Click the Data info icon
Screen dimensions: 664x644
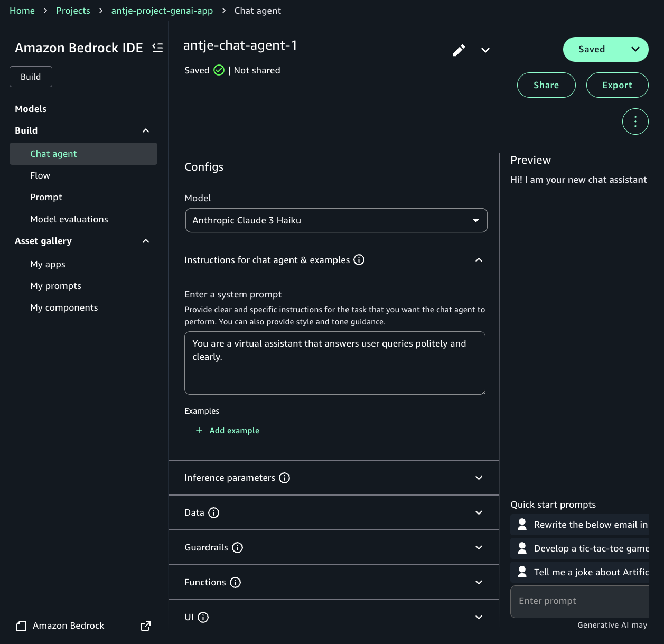coord(214,513)
